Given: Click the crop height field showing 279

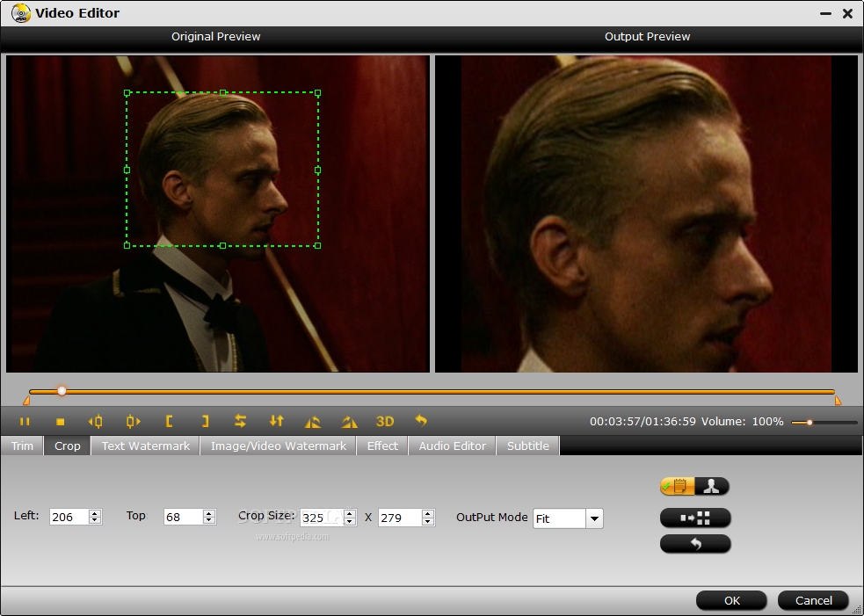Looking at the screenshot, I should (400, 518).
